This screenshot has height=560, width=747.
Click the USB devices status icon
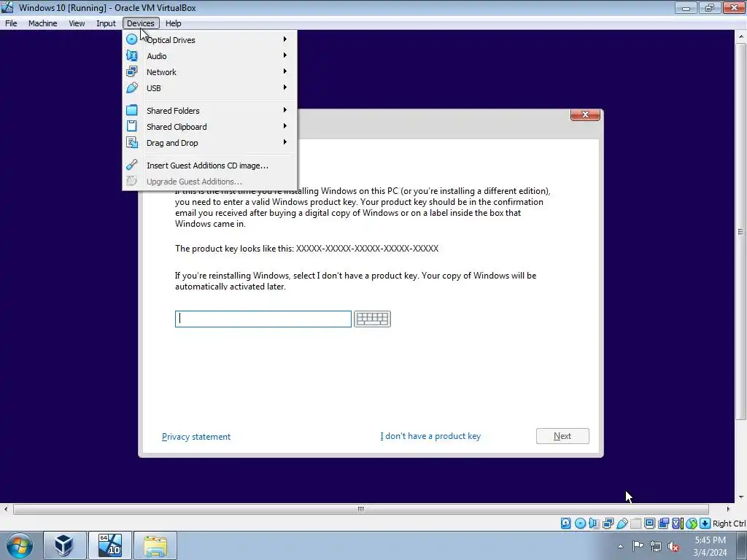point(622,524)
